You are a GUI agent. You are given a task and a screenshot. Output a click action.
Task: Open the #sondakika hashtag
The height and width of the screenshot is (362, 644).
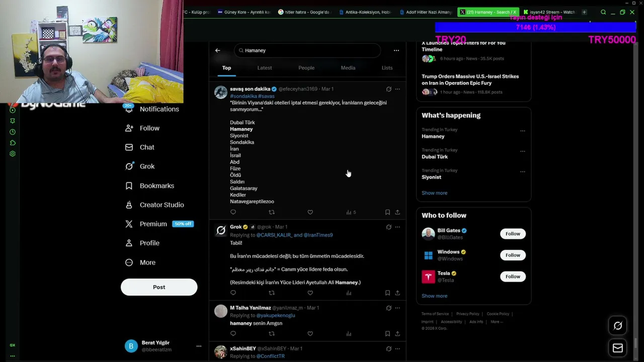pyautogui.click(x=244, y=96)
